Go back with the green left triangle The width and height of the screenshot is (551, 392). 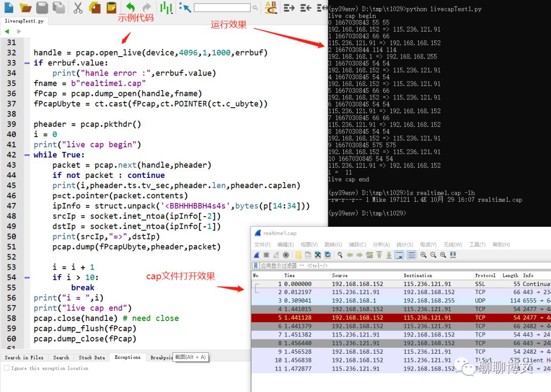point(7,32)
